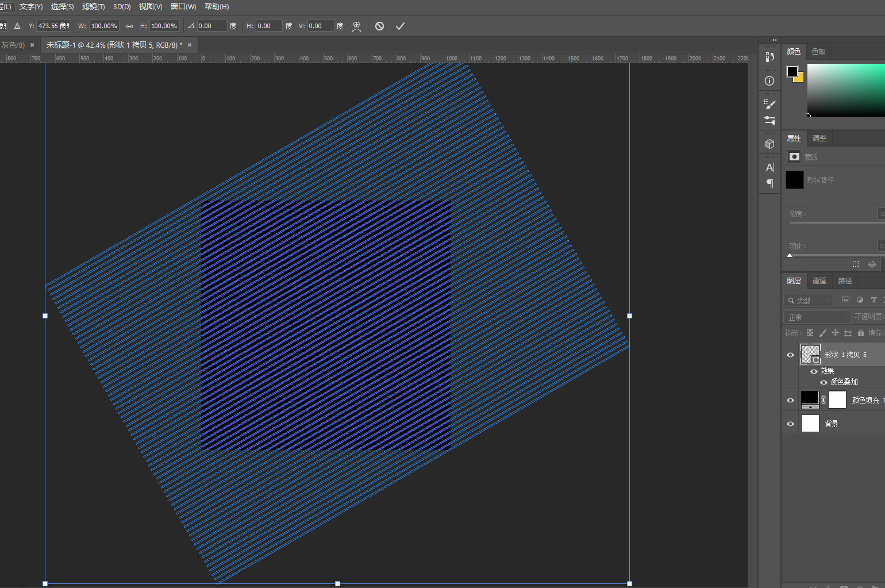Open the 正常 blend mode dropdown
This screenshot has width=885, height=588.
(817, 317)
